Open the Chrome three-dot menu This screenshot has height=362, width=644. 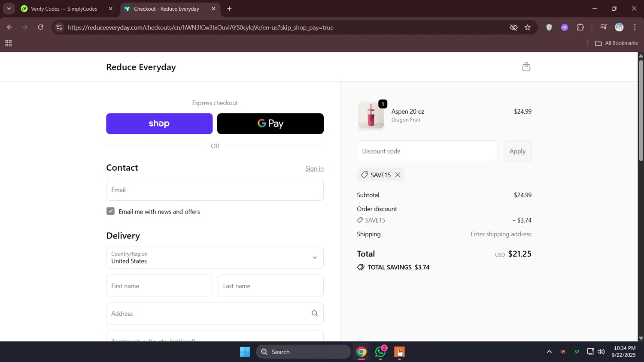(635, 27)
